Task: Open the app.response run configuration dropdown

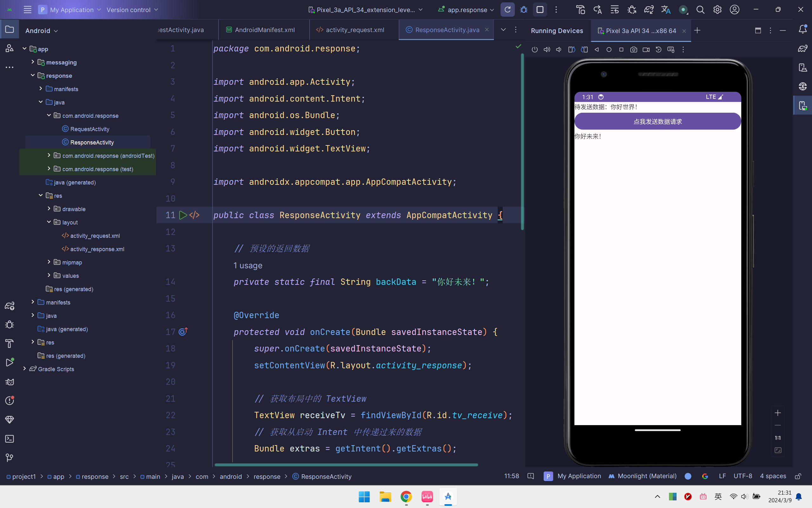Action: click(466, 10)
